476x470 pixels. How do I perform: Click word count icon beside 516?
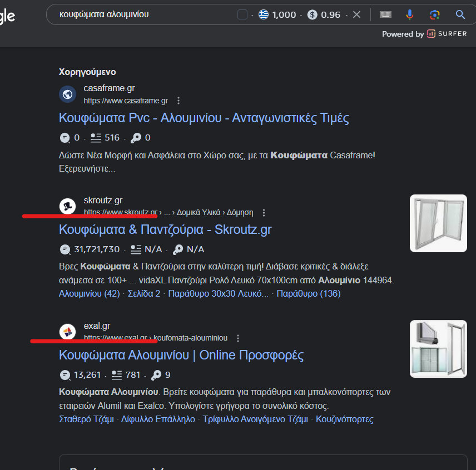[x=96, y=138]
